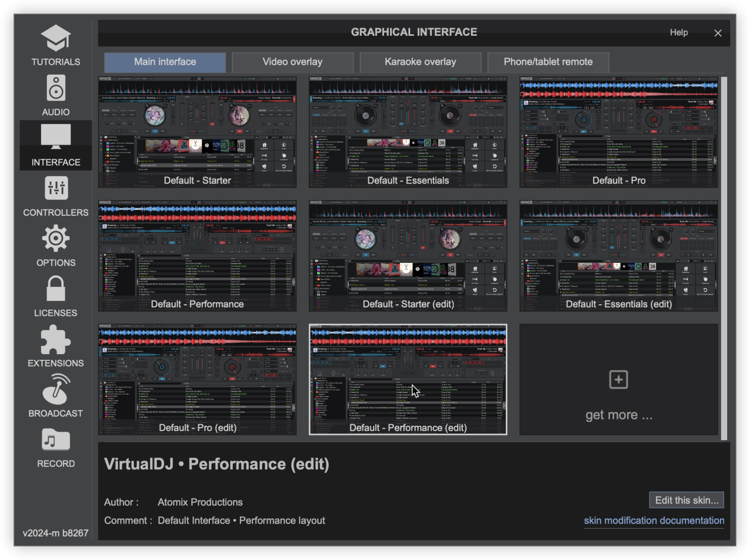The width and height of the screenshot is (750, 560).
Task: Open Audio settings speaker icon
Action: click(55, 88)
